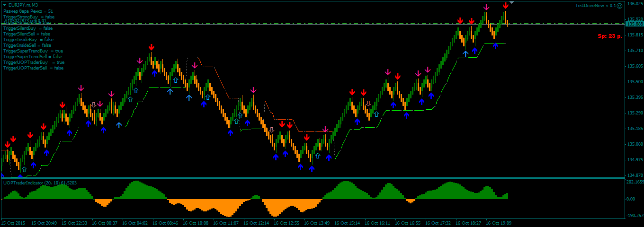644x227 pixels.
Task: Click the 135.920 price scale value
Action: tap(635, 19)
